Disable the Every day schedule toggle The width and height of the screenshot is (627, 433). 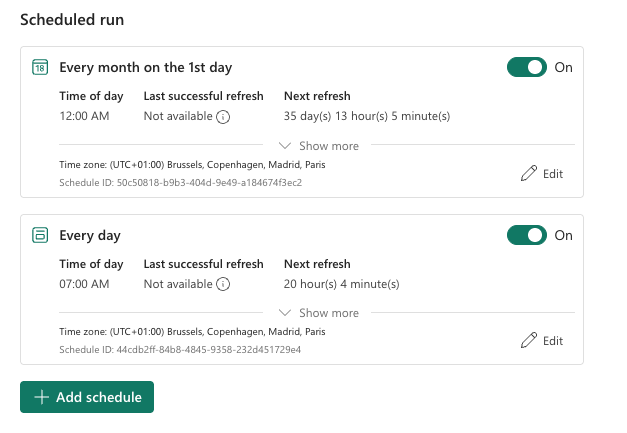coord(527,235)
